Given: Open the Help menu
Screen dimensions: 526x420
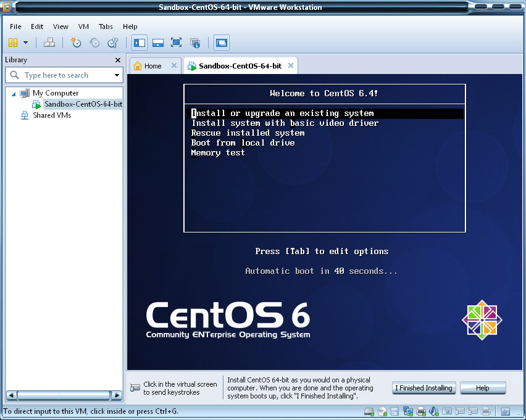Looking at the screenshot, I should [130, 27].
